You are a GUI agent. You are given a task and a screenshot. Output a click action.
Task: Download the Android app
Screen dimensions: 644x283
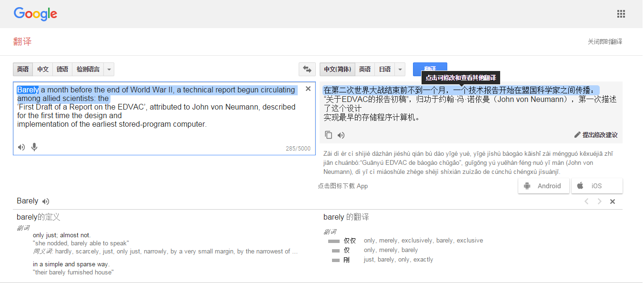[543, 186]
